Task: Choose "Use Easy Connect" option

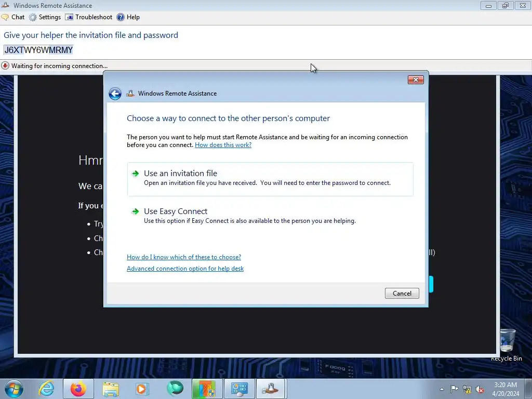Action: [x=270, y=216]
